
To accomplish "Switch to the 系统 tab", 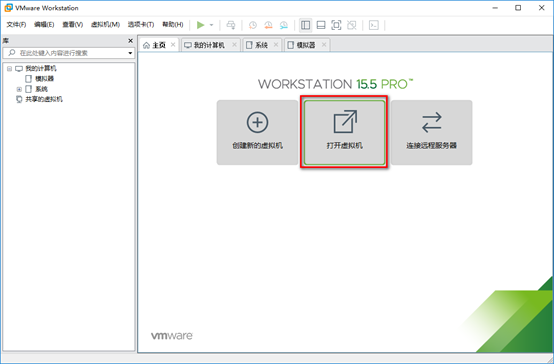I will (x=261, y=45).
